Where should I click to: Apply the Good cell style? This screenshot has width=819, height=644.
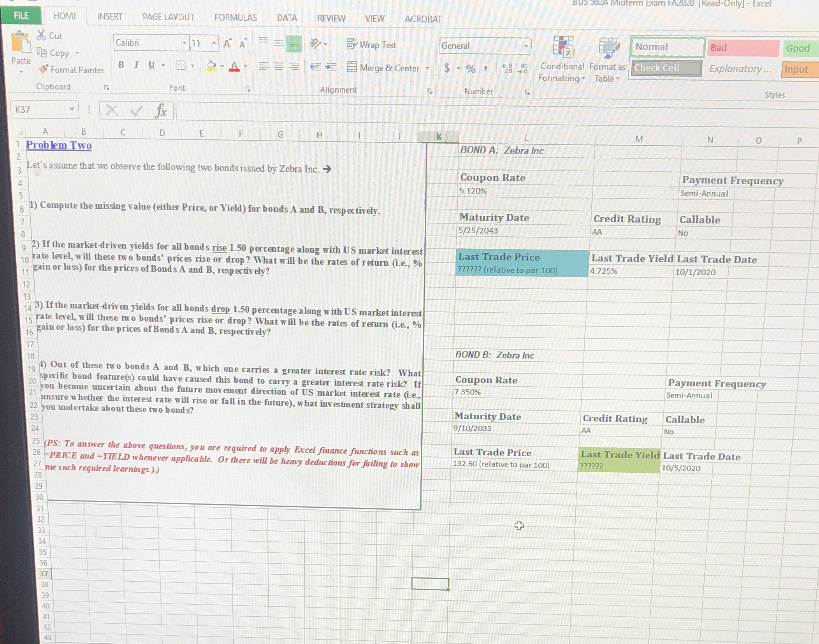tap(799, 48)
